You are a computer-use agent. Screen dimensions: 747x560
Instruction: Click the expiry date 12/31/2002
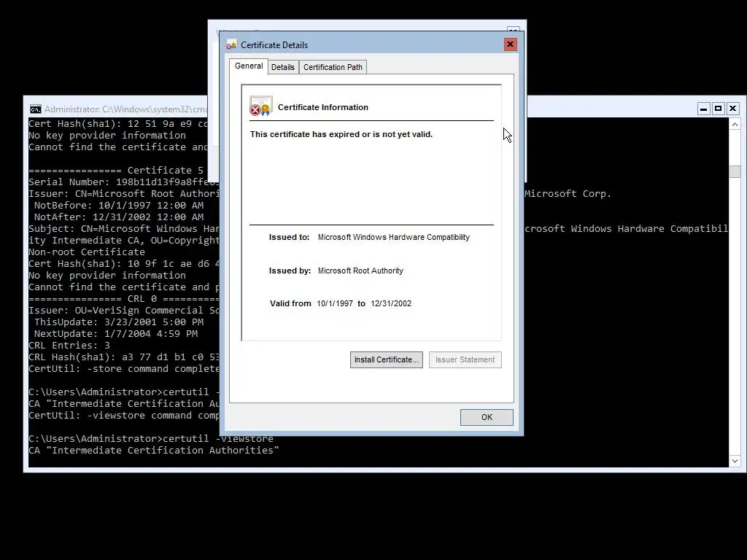[391, 303]
